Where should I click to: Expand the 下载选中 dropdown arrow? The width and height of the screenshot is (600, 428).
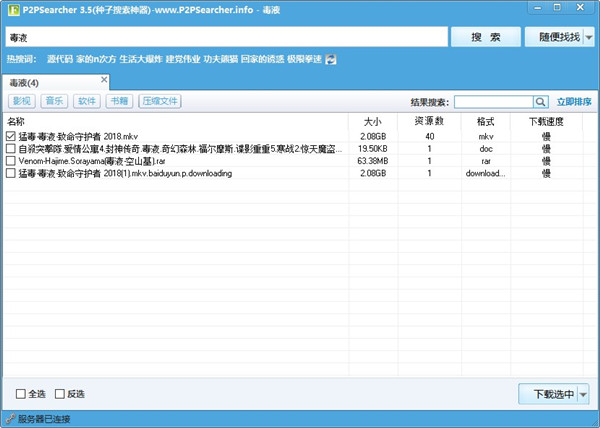coord(584,394)
